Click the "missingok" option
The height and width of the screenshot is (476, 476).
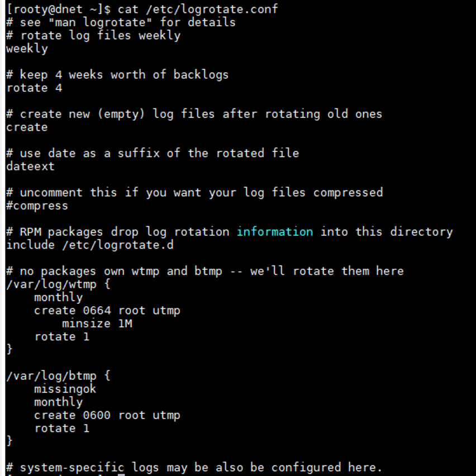pyautogui.click(x=65, y=389)
